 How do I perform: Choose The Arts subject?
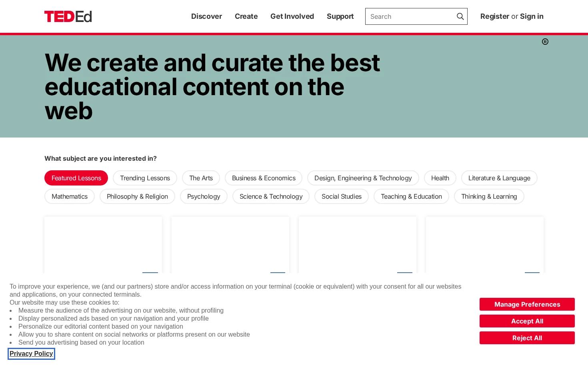pyautogui.click(x=201, y=178)
